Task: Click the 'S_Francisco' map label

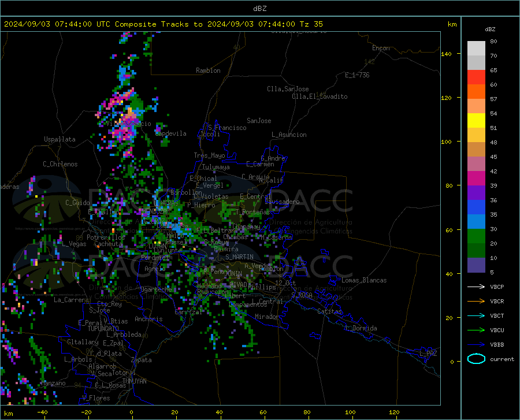Action: pyautogui.click(x=227, y=128)
